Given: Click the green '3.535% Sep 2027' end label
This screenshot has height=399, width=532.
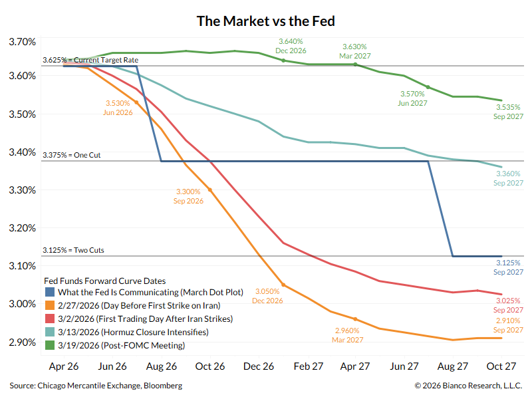Looking at the screenshot, I should (508, 110).
